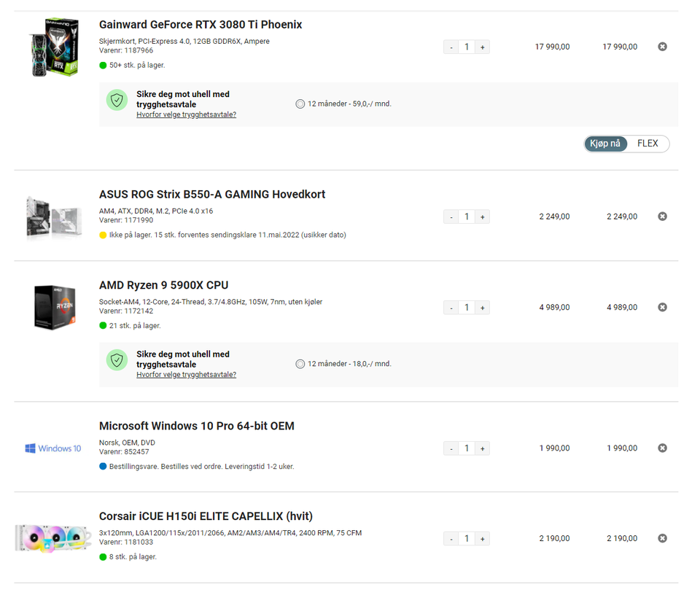Click quantity field for Windows 10 Pro OEM
This screenshot has width=700, height=595.
click(467, 448)
